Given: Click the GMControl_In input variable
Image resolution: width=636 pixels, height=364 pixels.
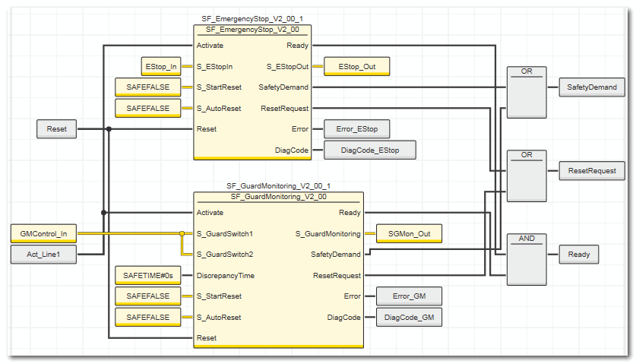Looking at the screenshot, I should pyautogui.click(x=44, y=234).
